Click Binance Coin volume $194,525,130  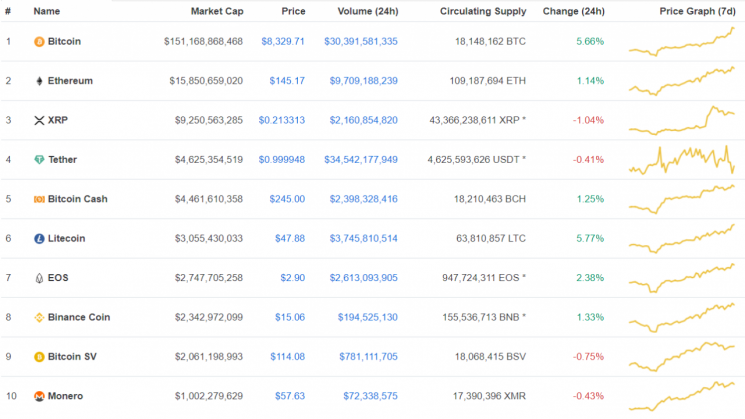[x=368, y=318]
